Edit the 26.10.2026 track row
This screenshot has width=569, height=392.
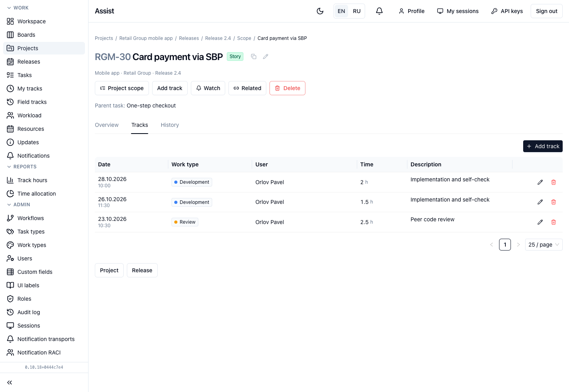pyautogui.click(x=540, y=202)
